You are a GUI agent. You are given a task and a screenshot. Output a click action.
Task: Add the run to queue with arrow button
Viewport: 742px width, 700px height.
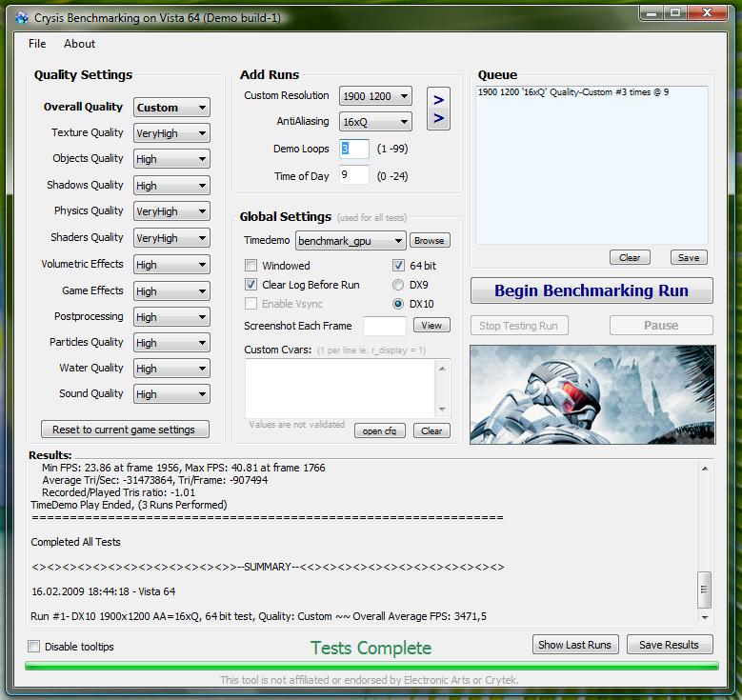point(438,109)
